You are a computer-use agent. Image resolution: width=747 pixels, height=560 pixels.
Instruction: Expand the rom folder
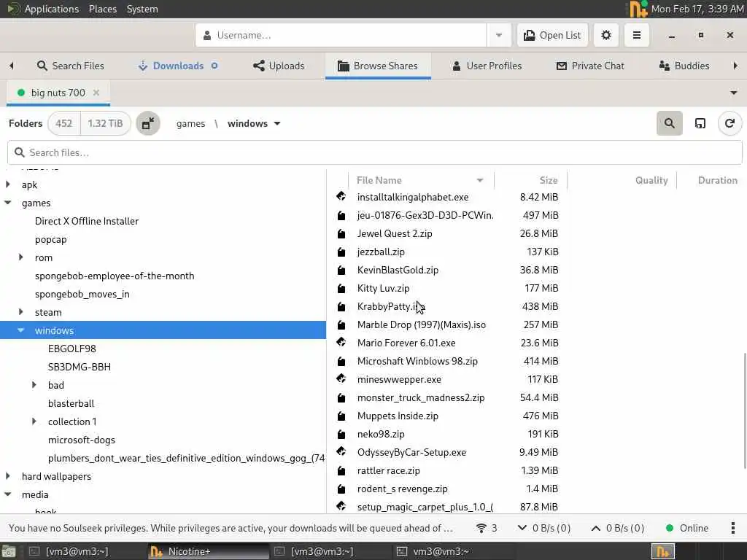coord(21,257)
